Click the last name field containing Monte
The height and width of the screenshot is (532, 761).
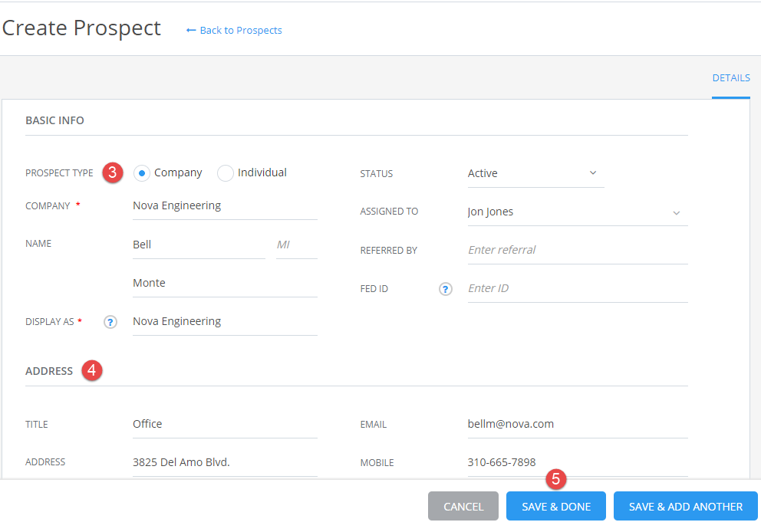pyautogui.click(x=225, y=283)
